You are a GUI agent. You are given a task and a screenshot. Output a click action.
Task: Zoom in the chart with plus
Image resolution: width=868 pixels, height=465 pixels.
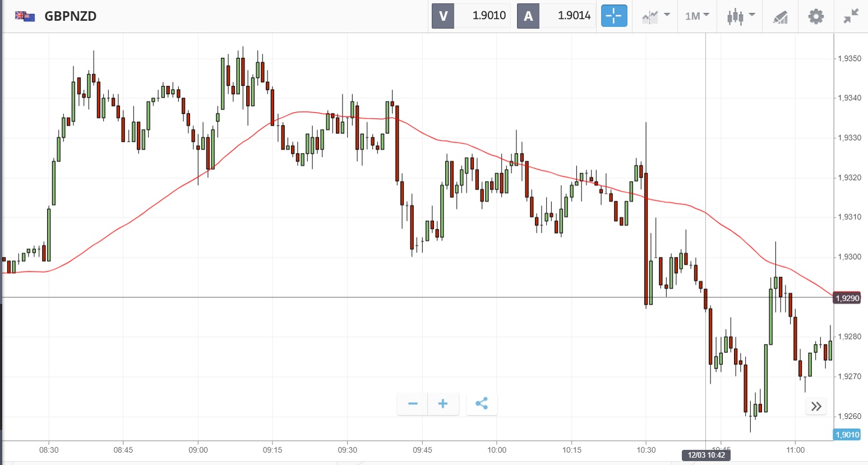click(x=443, y=404)
